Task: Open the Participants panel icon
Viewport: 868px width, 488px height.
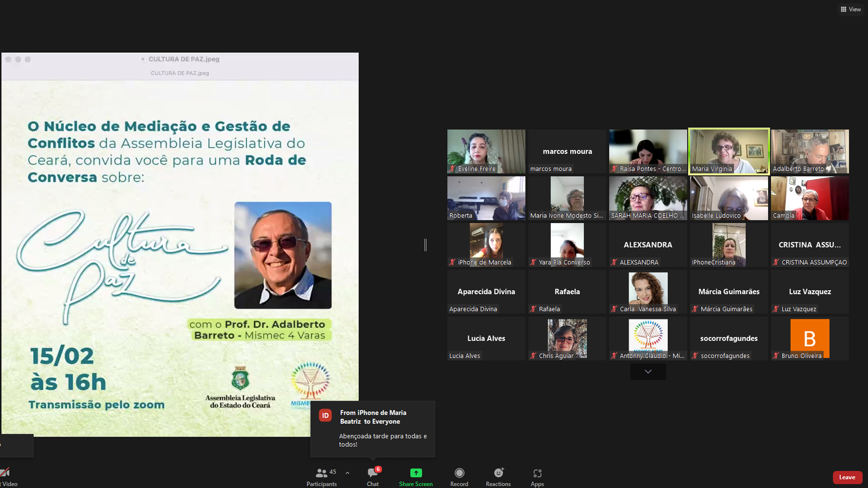Action: 321,473
